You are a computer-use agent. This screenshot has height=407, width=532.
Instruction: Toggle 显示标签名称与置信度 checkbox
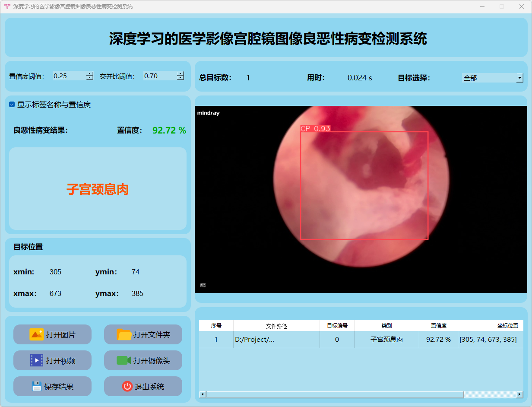click(12, 105)
